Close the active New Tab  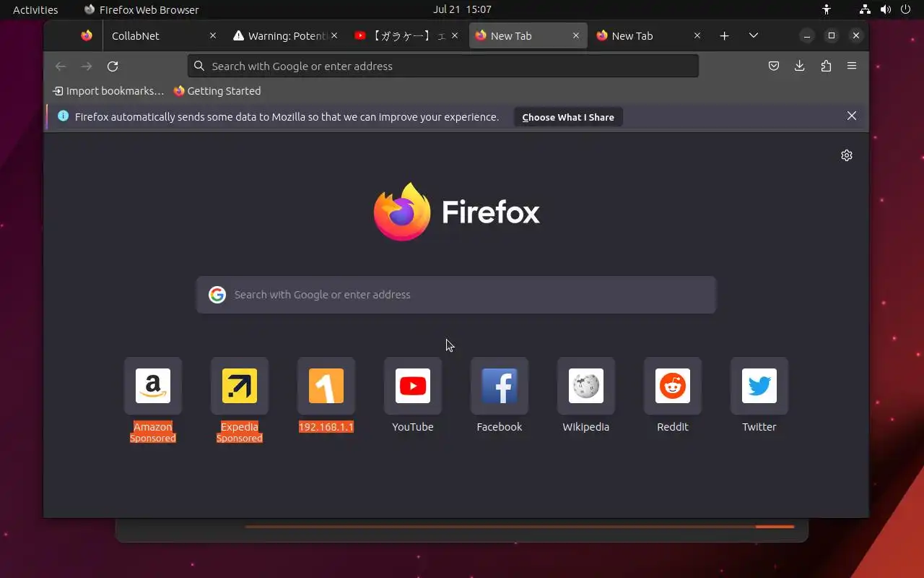coord(576,35)
